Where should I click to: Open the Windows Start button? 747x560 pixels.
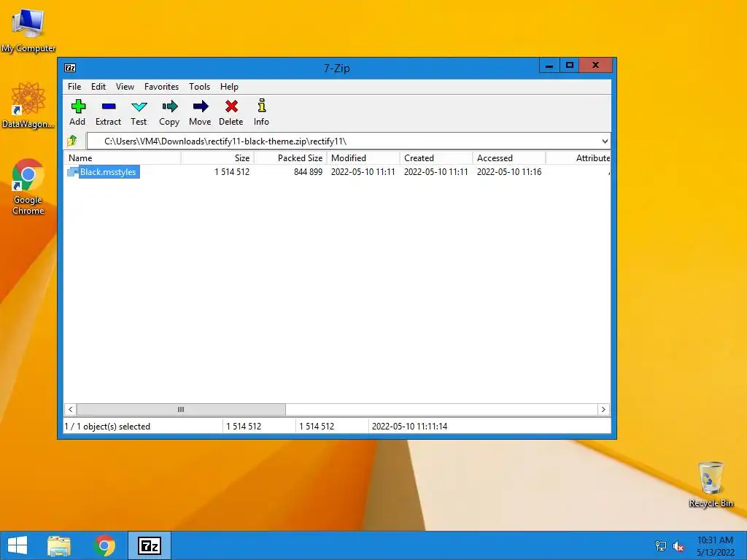[x=18, y=545]
